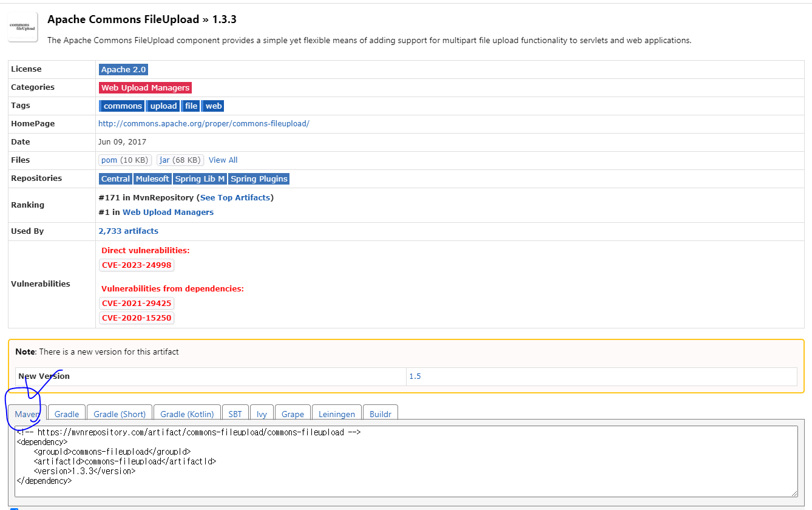Download the pom (10 KB) file

coord(125,160)
